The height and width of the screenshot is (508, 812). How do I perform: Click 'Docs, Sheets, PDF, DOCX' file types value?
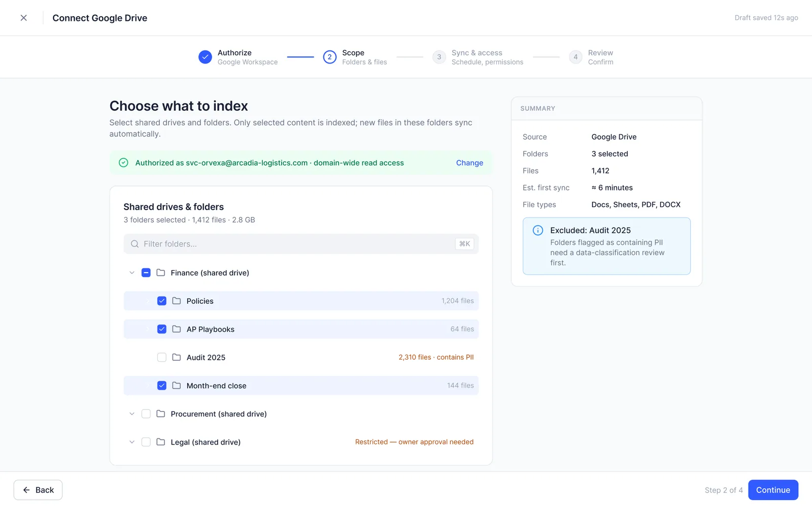(x=636, y=205)
